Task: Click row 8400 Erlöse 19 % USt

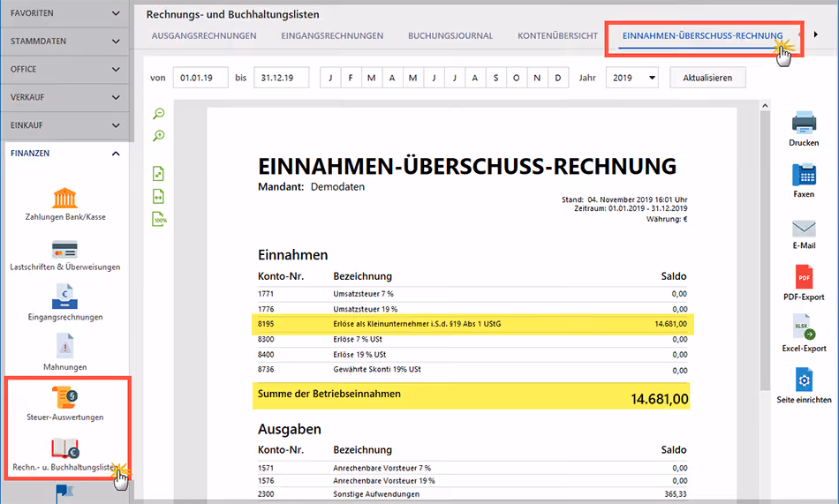Action: point(472,354)
